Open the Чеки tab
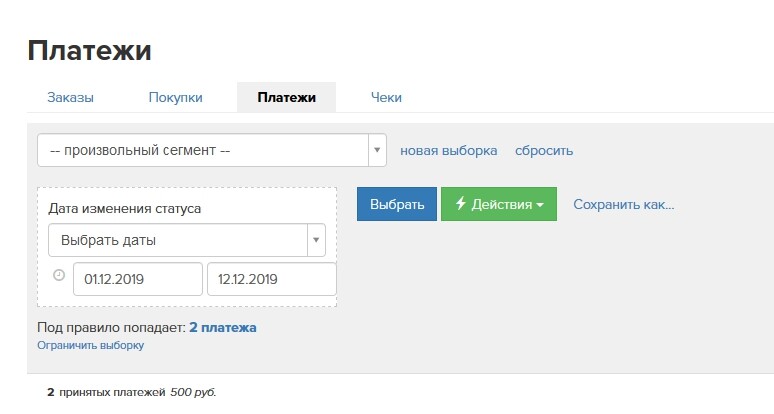Viewport: 774px width, 414px height. [386, 97]
